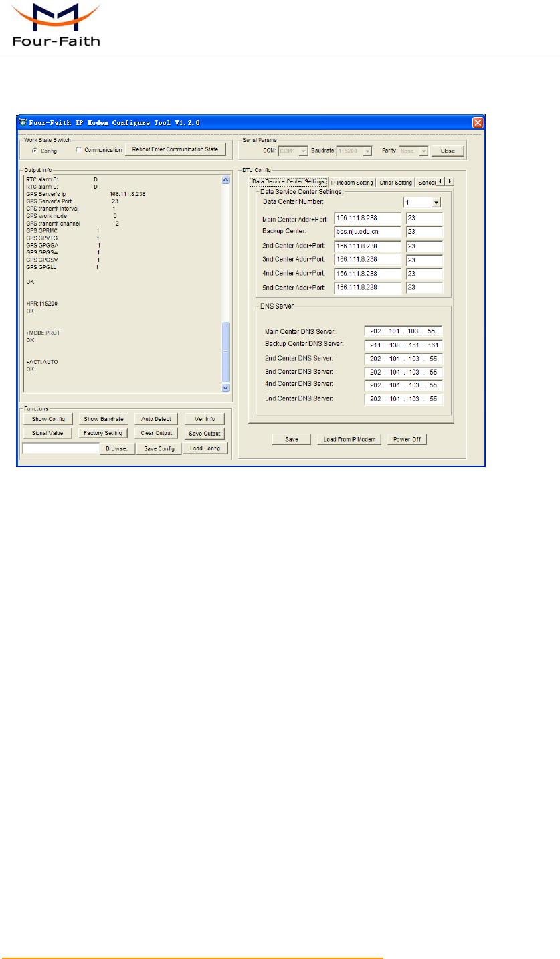The image size is (560, 959).
Task: Click Main Center port field
Action: [x=424, y=218]
